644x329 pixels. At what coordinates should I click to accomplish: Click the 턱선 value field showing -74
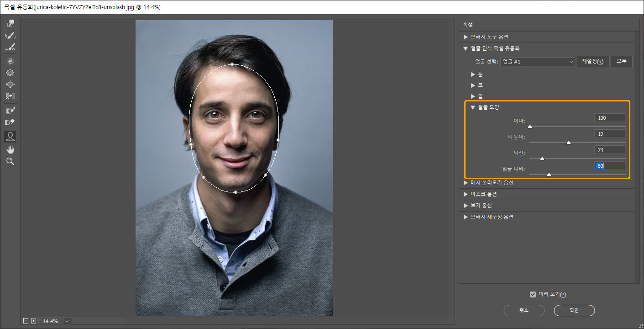point(610,150)
